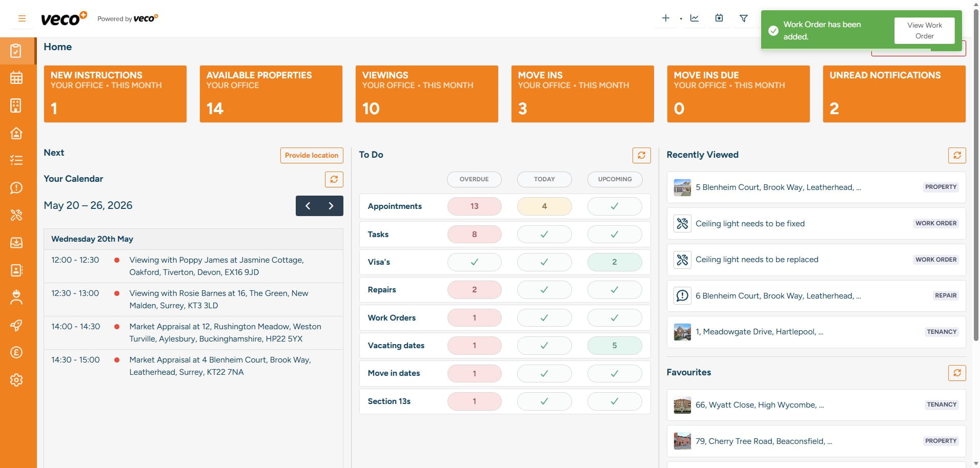Image resolution: width=980 pixels, height=468 pixels.
Task: Go to previous calendar week
Action: pos(308,206)
